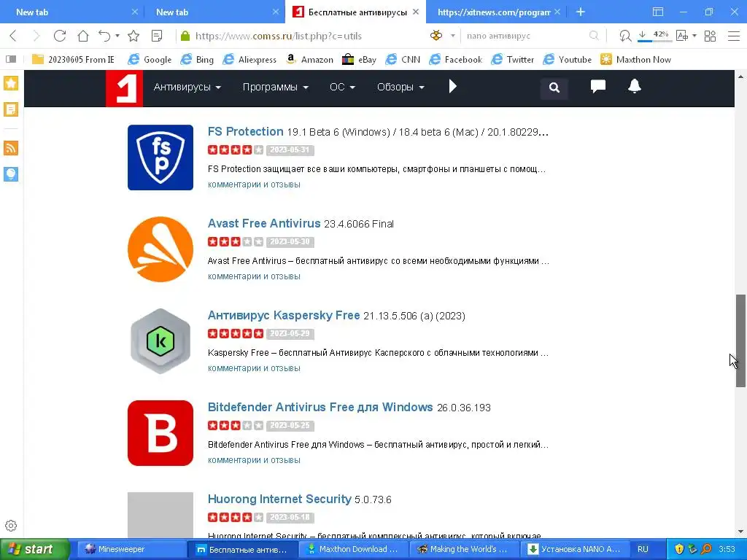Click the page vertical scrollbar thumb
The image size is (747, 560).
point(740,341)
